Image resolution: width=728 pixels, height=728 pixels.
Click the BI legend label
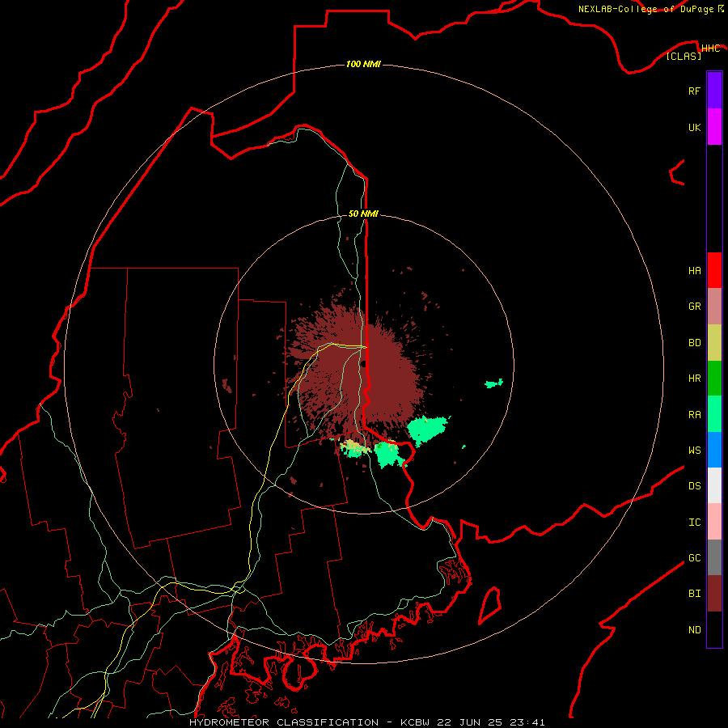[694, 594]
